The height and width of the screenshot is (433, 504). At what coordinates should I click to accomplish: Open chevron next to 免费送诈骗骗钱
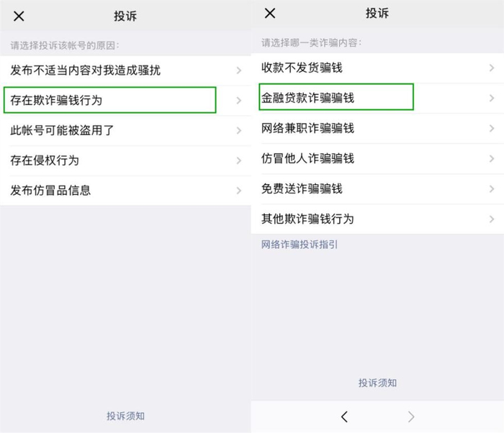(x=492, y=189)
